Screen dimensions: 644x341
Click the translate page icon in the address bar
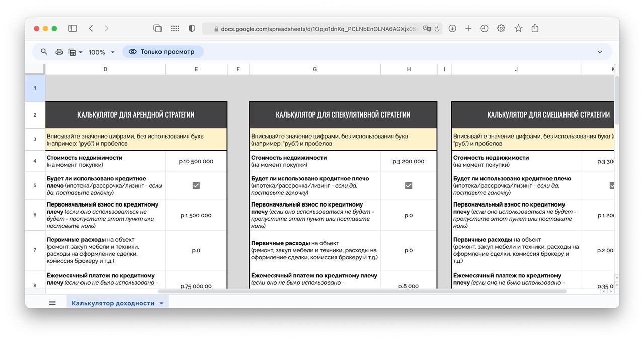[427, 29]
